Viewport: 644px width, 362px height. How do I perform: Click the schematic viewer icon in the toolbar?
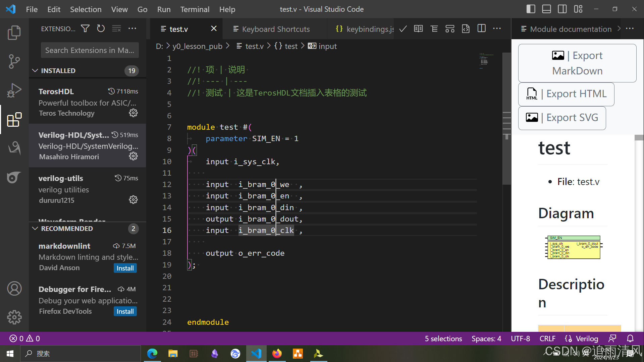point(450,29)
